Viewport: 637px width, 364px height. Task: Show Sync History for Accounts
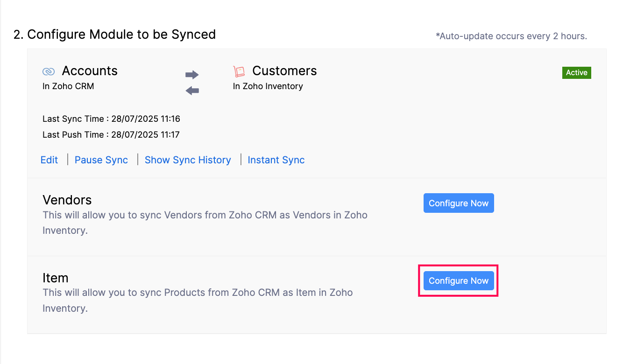187,160
